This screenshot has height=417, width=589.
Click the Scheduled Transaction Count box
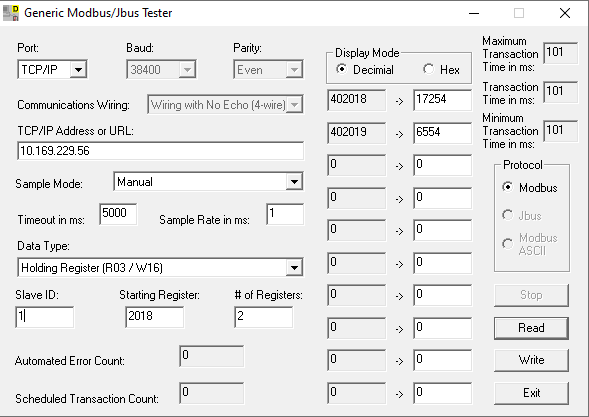tap(211, 393)
